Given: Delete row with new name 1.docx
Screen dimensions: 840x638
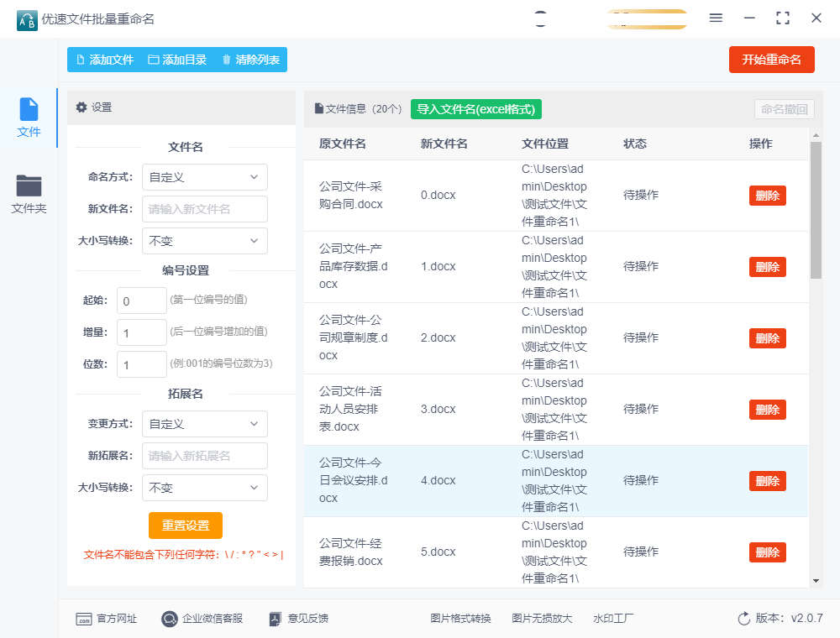Looking at the screenshot, I should (x=767, y=267).
